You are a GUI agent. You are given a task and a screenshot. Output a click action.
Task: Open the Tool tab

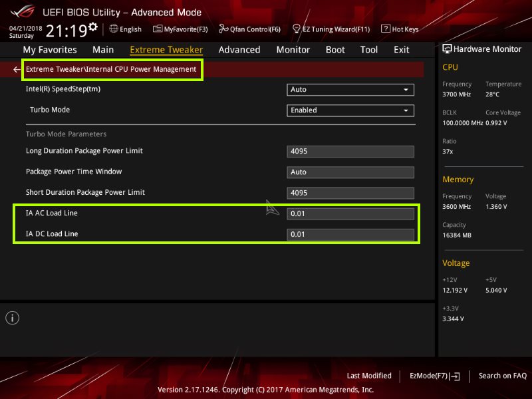tap(369, 50)
